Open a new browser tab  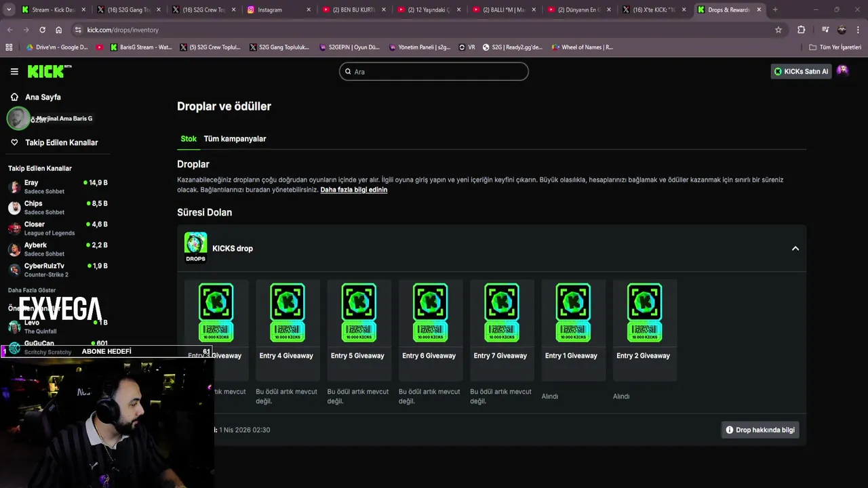coord(775,9)
